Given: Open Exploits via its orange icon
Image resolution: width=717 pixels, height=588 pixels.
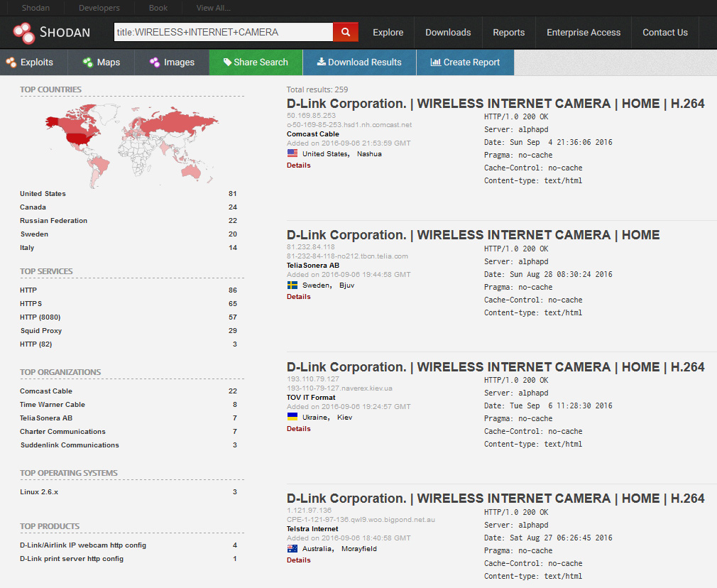Looking at the screenshot, I should 11,62.
